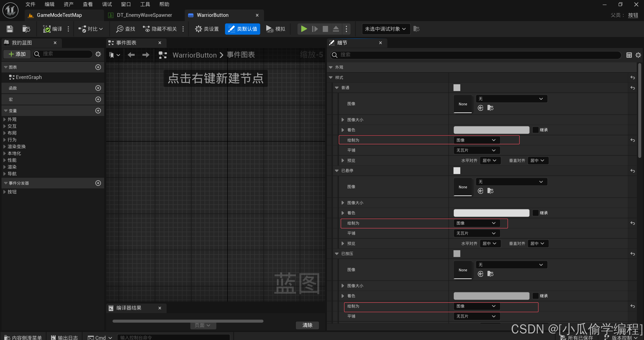Screen dimensions: 644x340
Task: Expand the 图像大小 section under 已按压
Action: coord(343,285)
